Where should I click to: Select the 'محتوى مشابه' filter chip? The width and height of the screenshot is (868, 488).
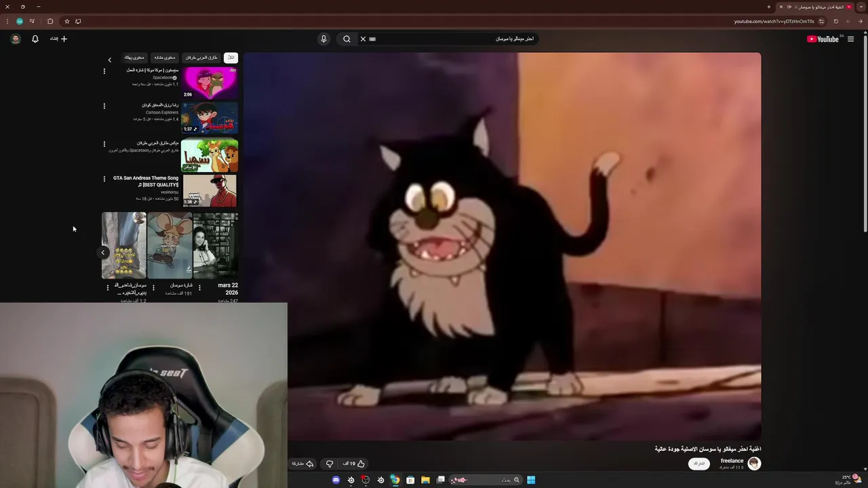pyautogui.click(x=164, y=58)
